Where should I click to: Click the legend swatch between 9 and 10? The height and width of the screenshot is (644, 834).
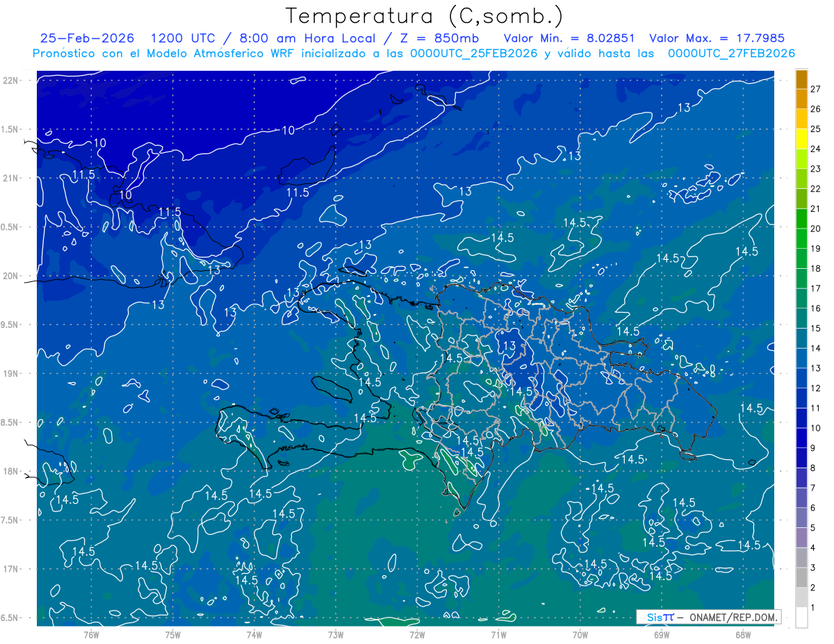(x=801, y=438)
